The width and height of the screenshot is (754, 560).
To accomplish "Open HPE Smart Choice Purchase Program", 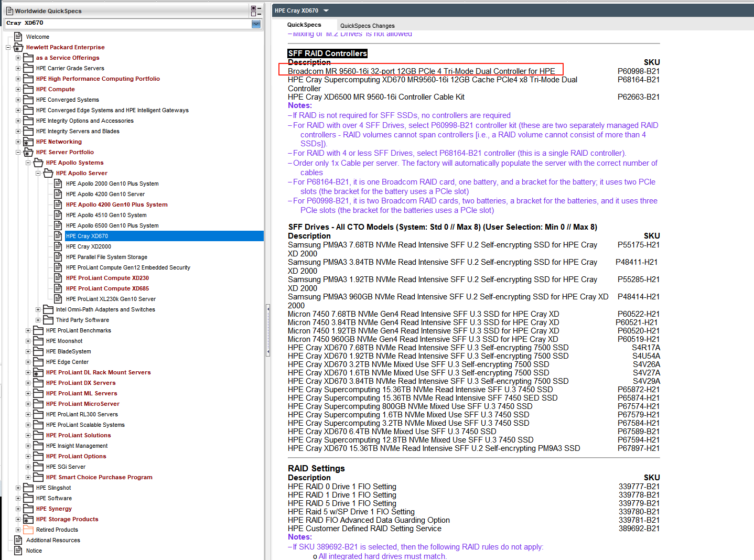I will pyautogui.click(x=99, y=477).
